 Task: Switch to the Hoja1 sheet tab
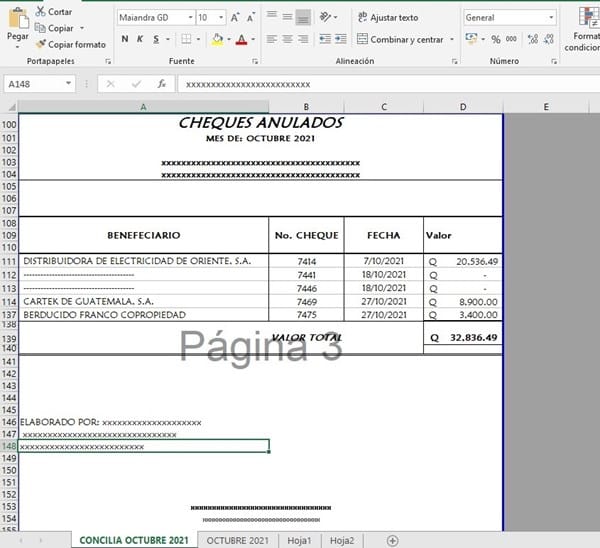(x=301, y=540)
